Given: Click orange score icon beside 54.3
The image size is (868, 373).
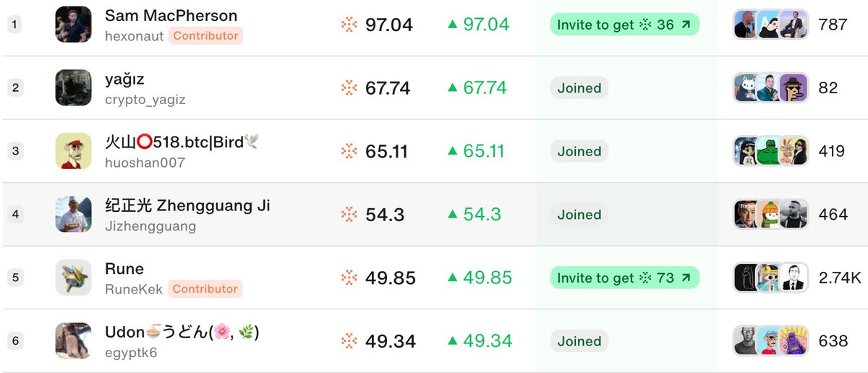Looking at the screenshot, I should 349,214.
